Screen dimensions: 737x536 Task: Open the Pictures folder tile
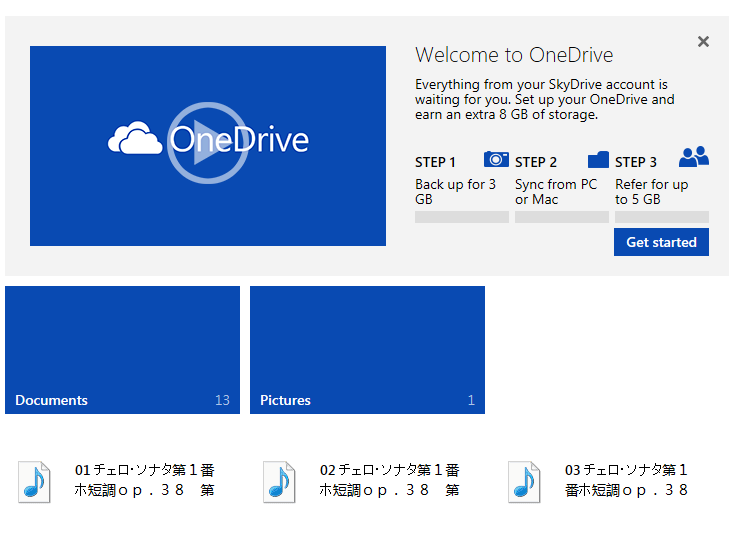367,350
